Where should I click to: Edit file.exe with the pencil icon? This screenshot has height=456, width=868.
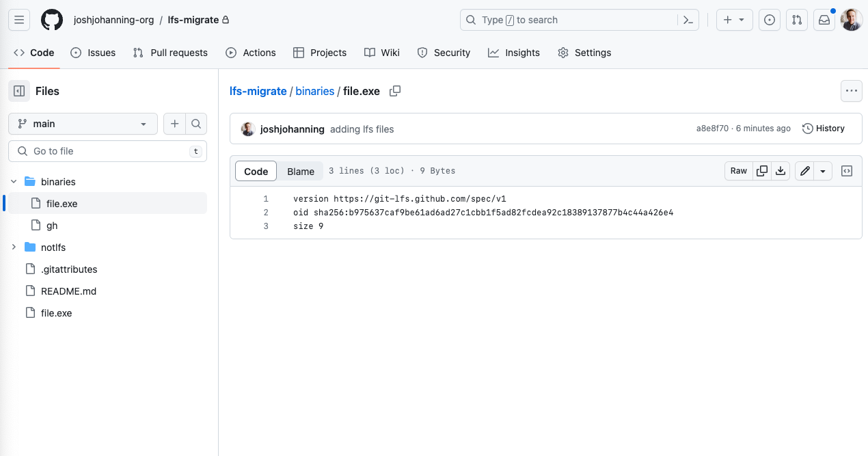[x=804, y=171]
